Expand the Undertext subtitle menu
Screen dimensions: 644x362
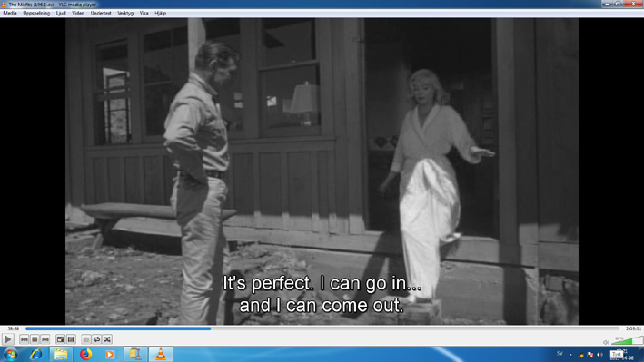click(x=101, y=13)
